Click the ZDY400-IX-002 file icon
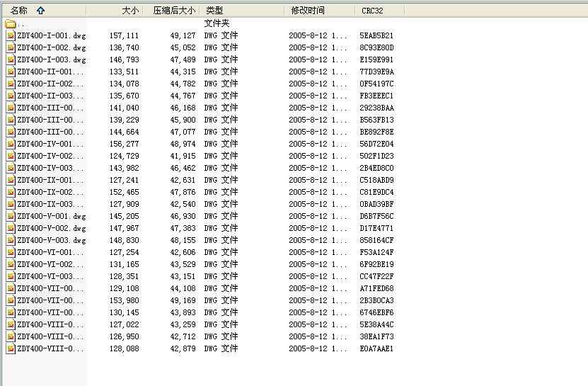 (x=11, y=192)
